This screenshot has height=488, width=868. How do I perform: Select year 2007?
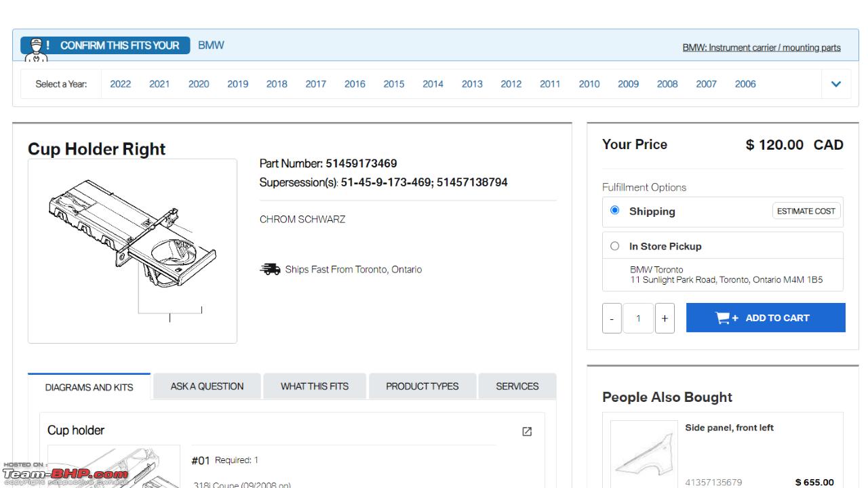point(706,84)
